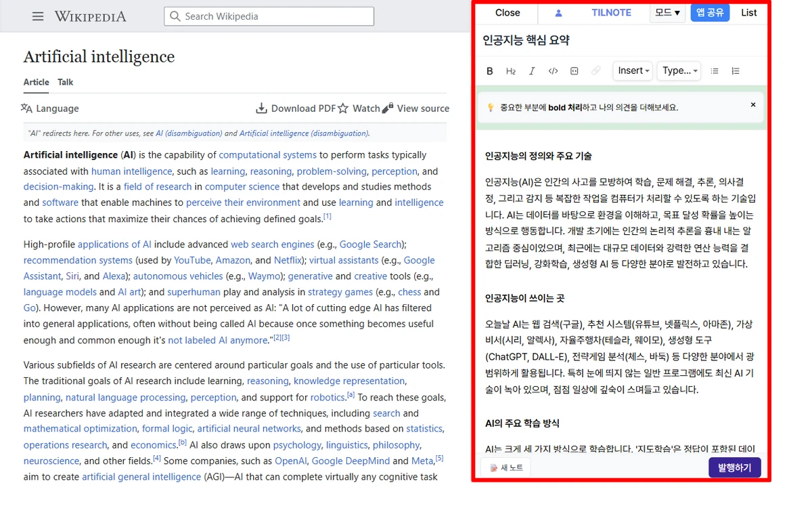812x508 pixels.
Task: Select the Article tab
Action: pyautogui.click(x=37, y=82)
